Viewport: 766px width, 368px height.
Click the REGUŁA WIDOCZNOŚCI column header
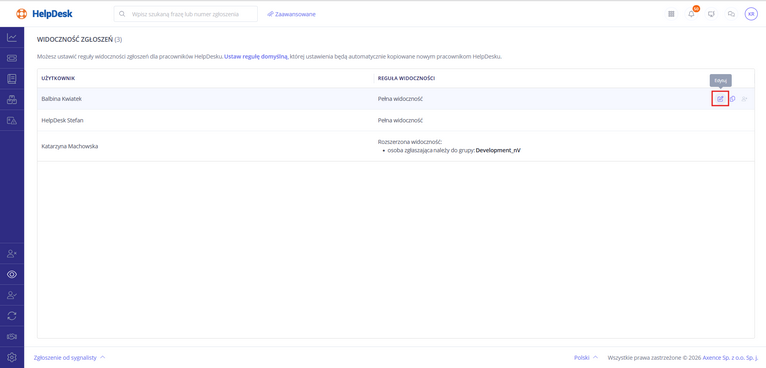406,78
